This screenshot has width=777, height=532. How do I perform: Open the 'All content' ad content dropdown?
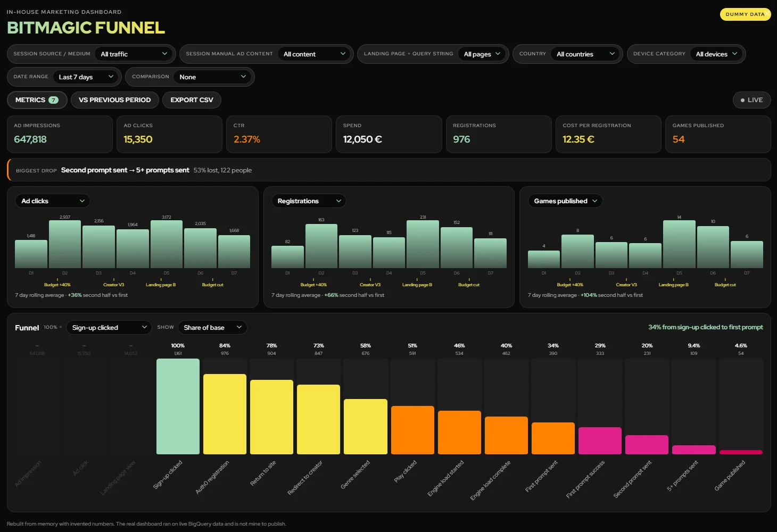point(314,54)
